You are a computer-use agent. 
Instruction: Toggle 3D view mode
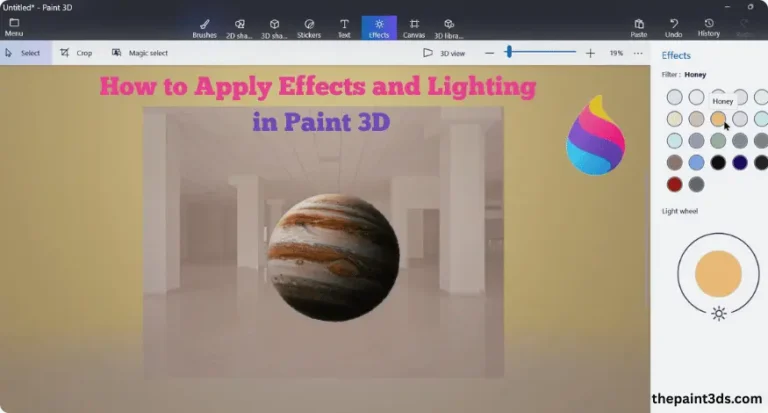444,53
